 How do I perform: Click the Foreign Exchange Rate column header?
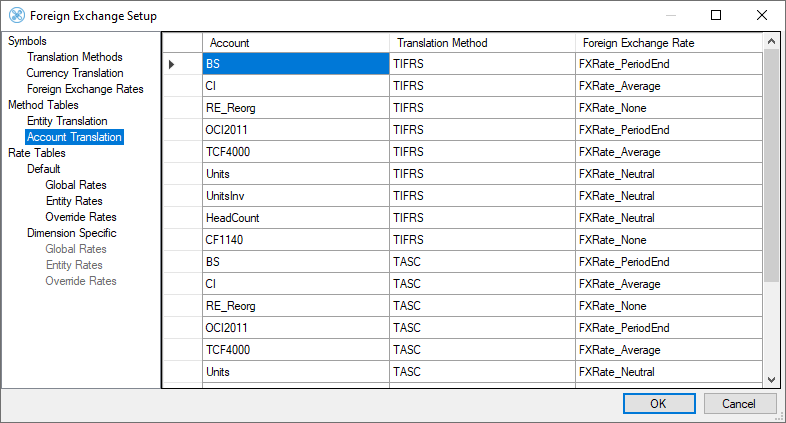(668, 43)
